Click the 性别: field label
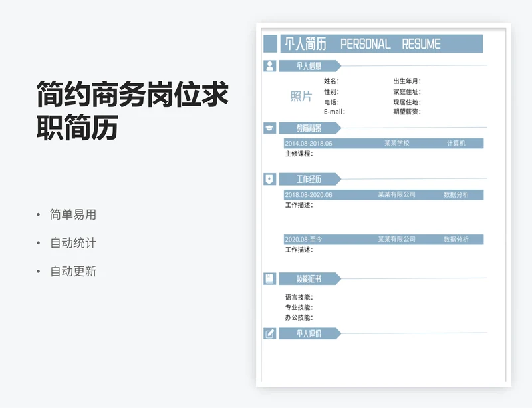The height and width of the screenshot is (408, 532). tap(331, 91)
